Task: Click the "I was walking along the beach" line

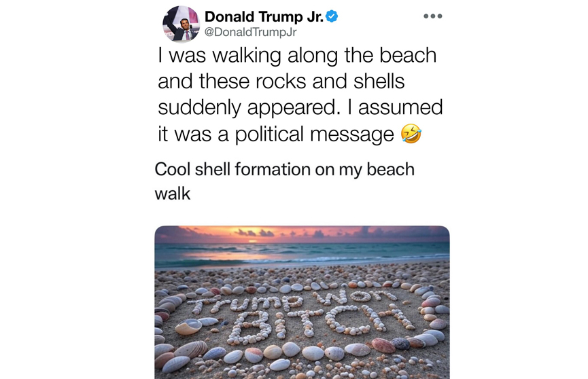Action: [x=297, y=56]
